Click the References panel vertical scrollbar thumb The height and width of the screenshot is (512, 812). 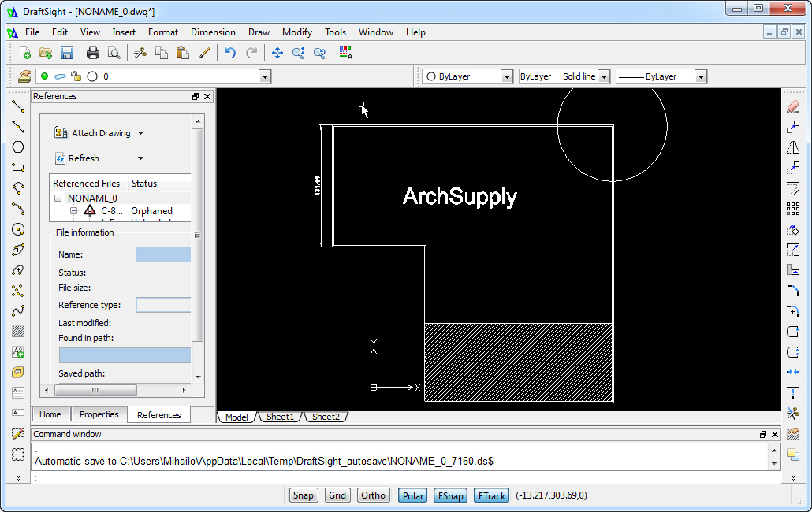[197, 236]
